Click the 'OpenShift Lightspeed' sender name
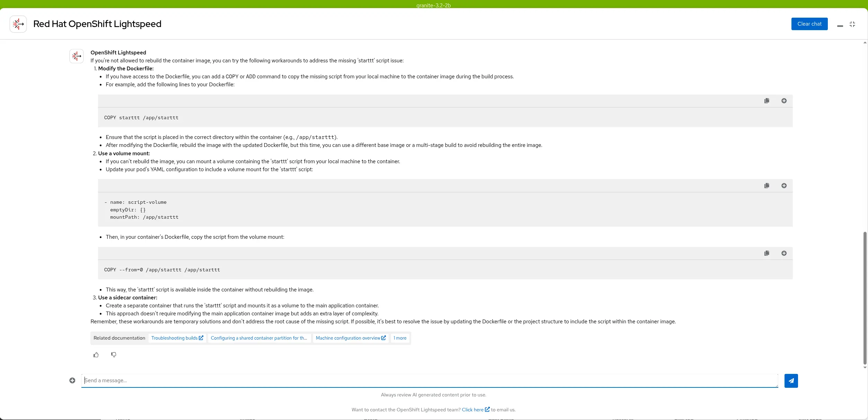868x420 pixels. click(118, 53)
